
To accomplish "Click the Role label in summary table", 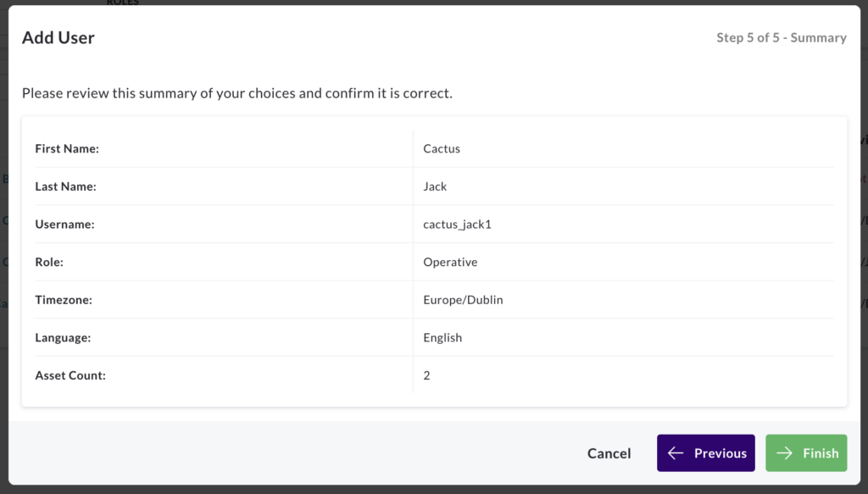I will coord(49,262).
